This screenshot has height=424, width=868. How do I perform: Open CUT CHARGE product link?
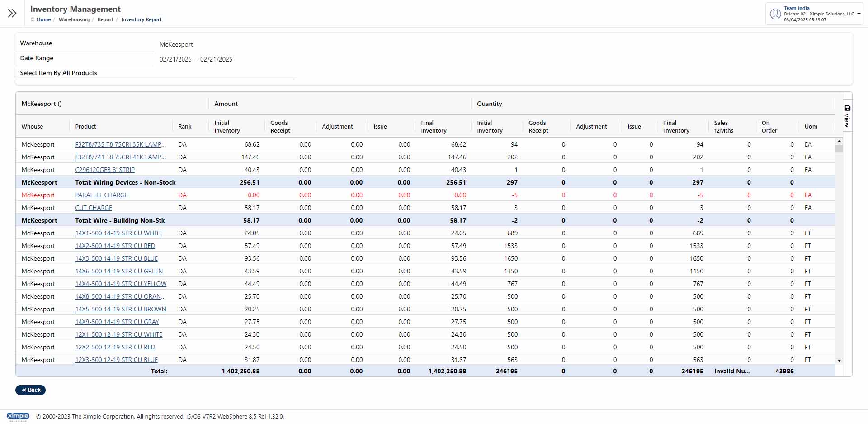pyautogui.click(x=94, y=208)
